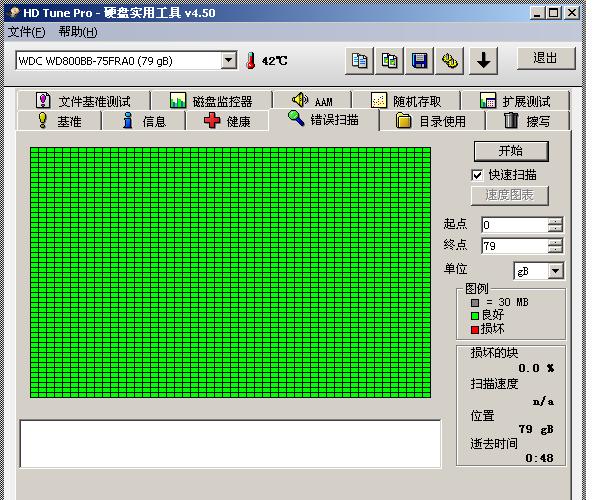Click the green 良好 legend color square
Screen dimensions: 600x500
point(476,315)
